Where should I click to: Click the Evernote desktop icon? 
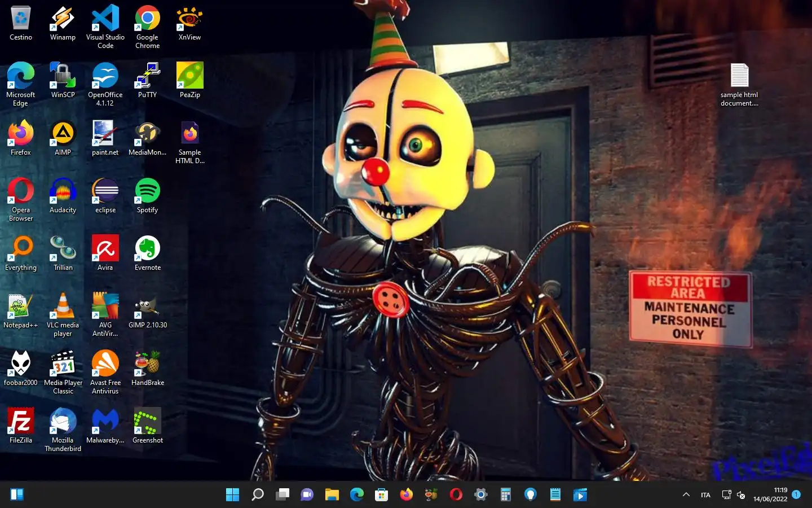(x=148, y=254)
